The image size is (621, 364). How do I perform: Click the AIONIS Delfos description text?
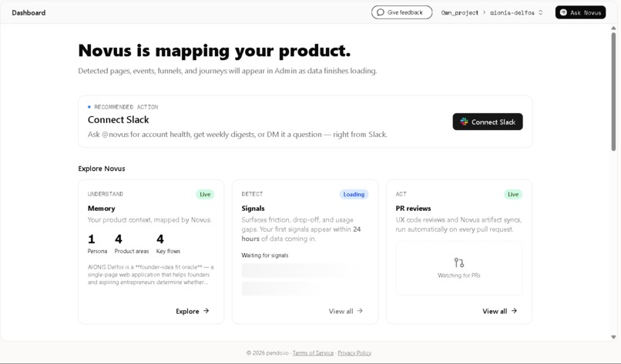tap(150, 275)
